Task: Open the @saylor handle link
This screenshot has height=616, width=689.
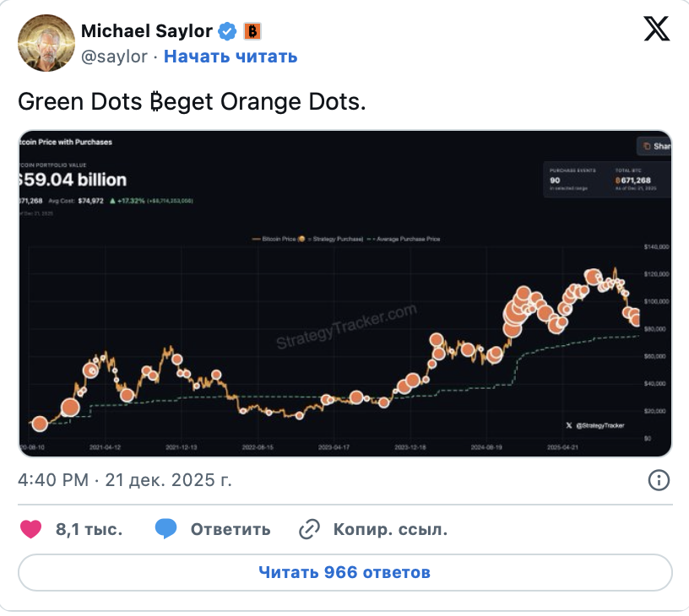Action: tap(114, 57)
